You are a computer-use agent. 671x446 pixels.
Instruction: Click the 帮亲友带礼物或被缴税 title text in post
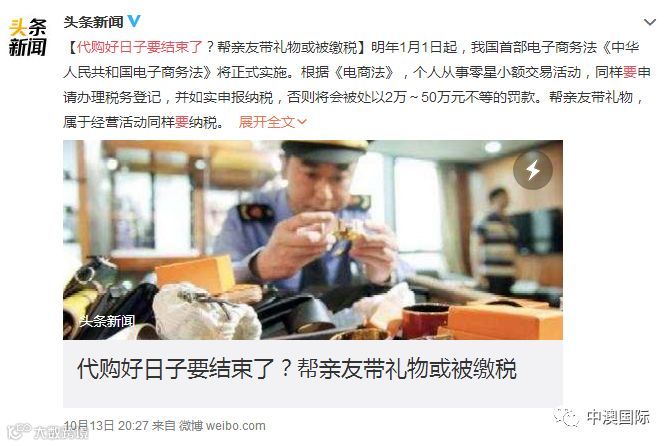pyautogui.click(x=287, y=47)
